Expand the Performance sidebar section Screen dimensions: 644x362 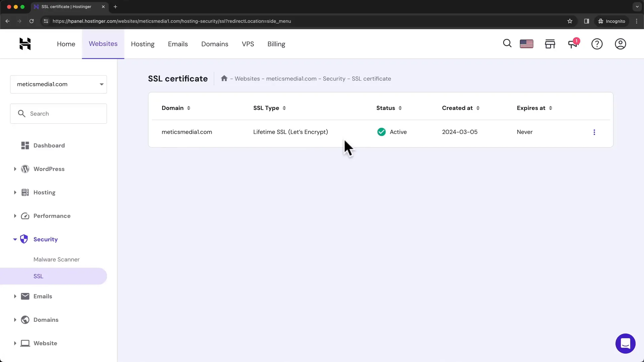coord(15,216)
